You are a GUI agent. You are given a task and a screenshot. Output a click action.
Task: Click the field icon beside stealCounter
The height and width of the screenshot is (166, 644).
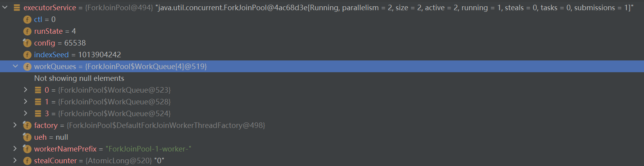click(27, 161)
